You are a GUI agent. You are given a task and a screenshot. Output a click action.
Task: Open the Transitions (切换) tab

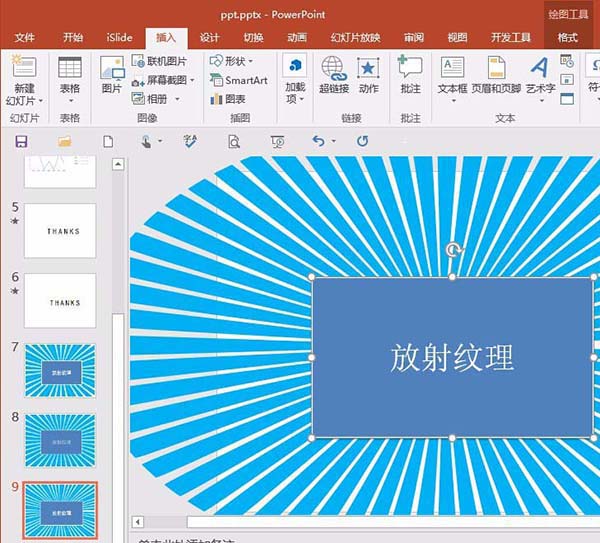[253, 38]
